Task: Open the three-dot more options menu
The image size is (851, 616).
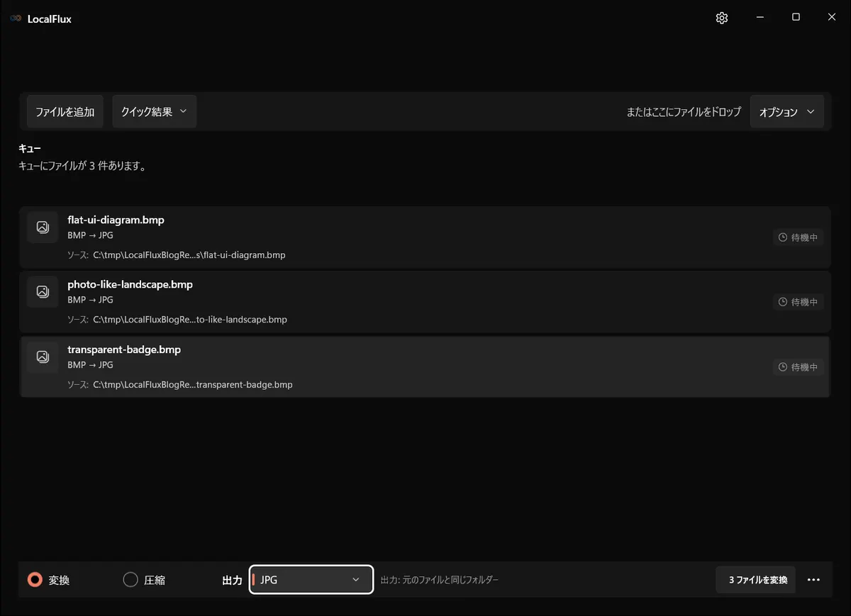Action: click(x=813, y=580)
